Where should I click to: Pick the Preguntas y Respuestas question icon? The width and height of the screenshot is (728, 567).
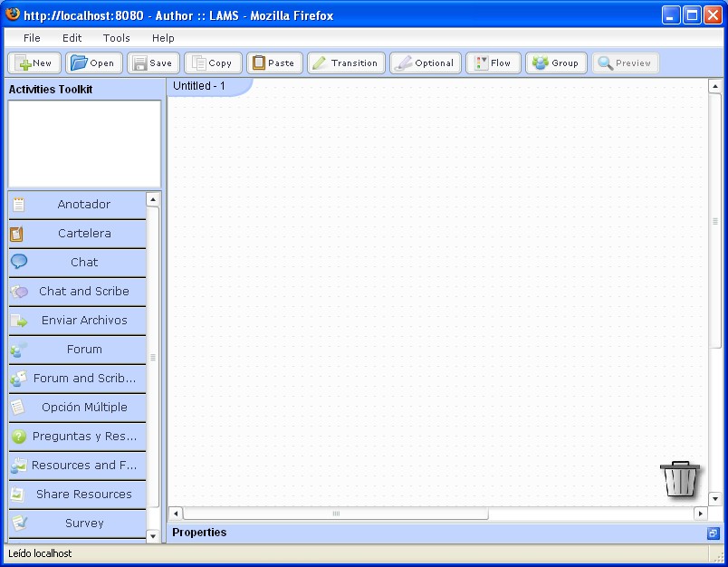18,437
